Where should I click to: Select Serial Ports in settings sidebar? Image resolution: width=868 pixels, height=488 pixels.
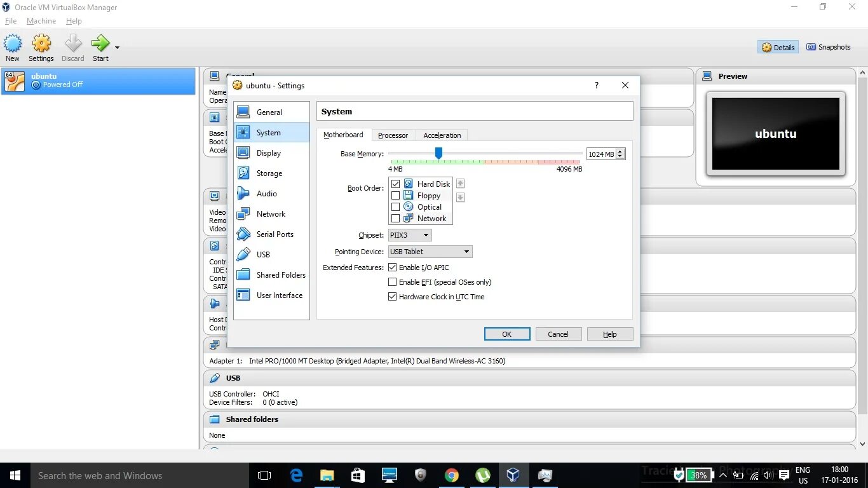pos(271,234)
